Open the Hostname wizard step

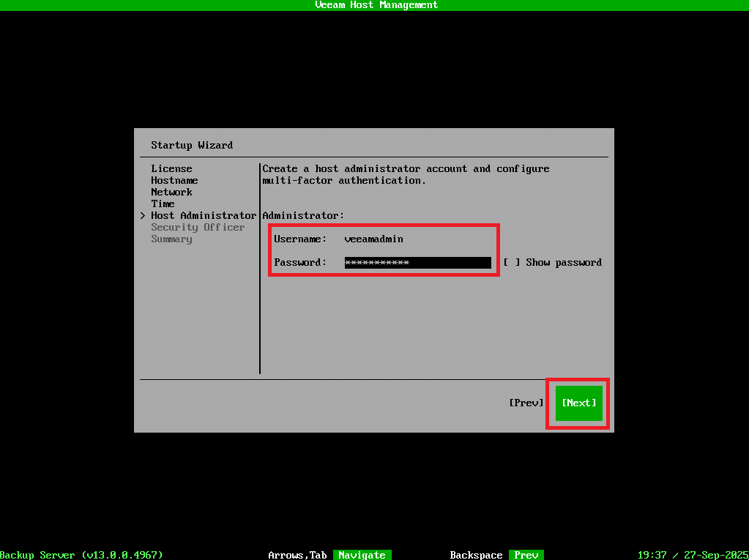174,180
